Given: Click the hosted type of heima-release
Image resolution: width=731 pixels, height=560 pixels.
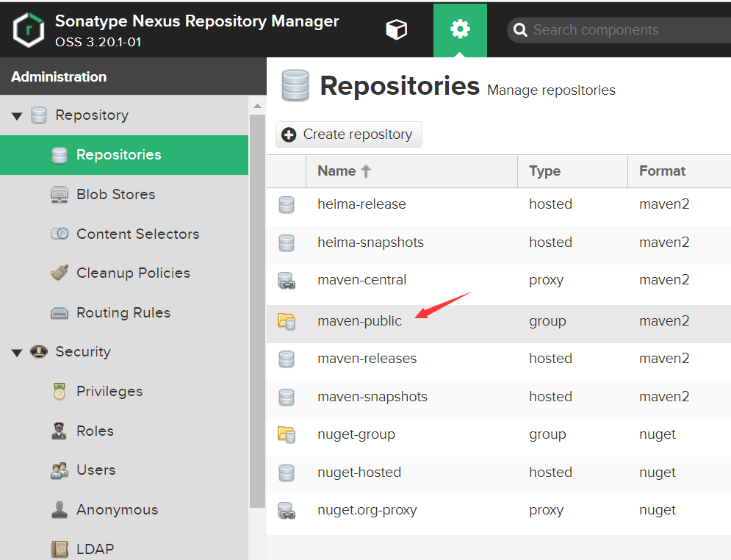Looking at the screenshot, I should pos(550,204).
